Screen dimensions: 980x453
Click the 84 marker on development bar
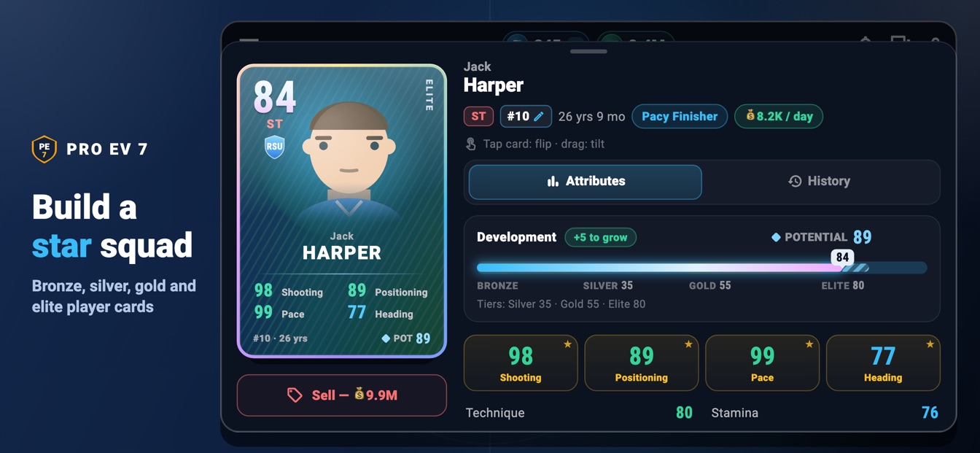tap(842, 257)
